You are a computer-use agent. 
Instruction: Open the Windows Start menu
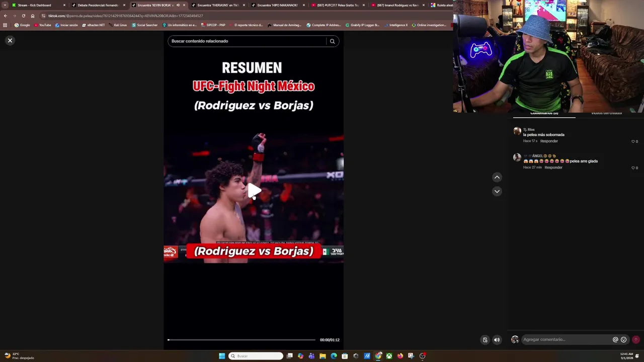222,356
